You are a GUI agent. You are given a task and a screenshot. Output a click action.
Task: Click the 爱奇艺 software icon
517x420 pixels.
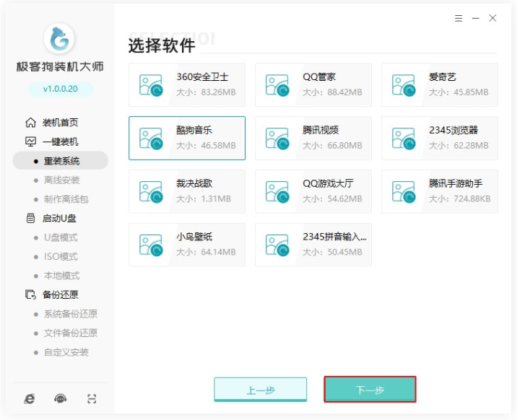[404, 85]
